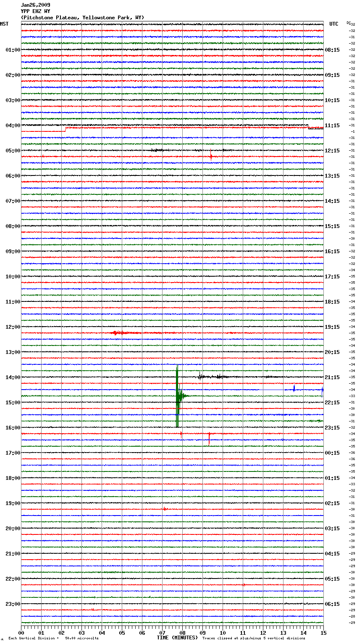Click the 06:15 UTC time label
This screenshot has height=644, width=357.
[332, 604]
